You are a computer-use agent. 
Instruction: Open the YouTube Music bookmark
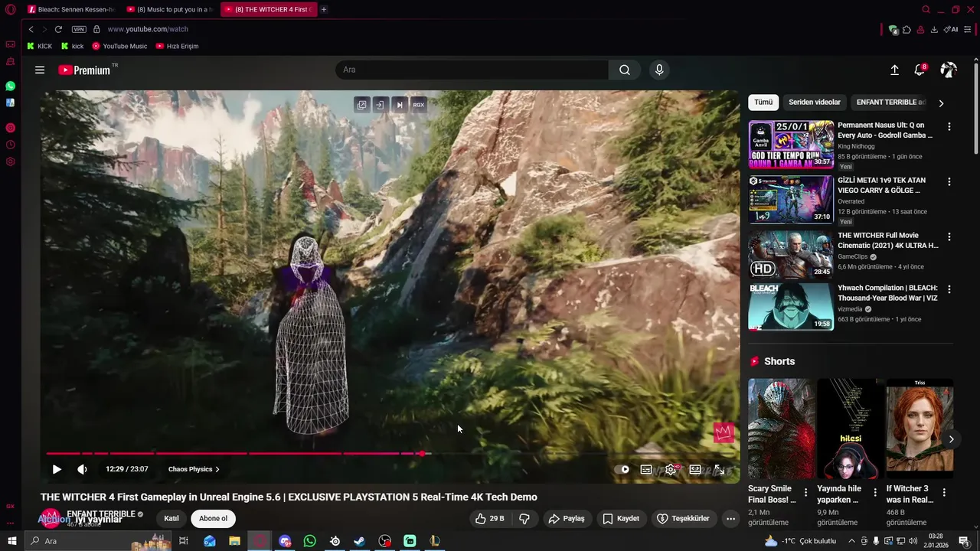(119, 46)
